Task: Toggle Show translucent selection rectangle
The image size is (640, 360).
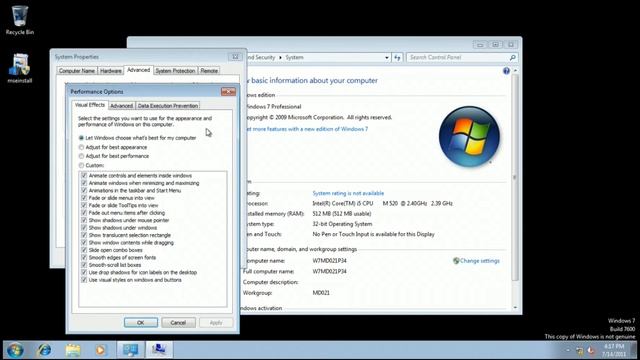Action: (84, 235)
